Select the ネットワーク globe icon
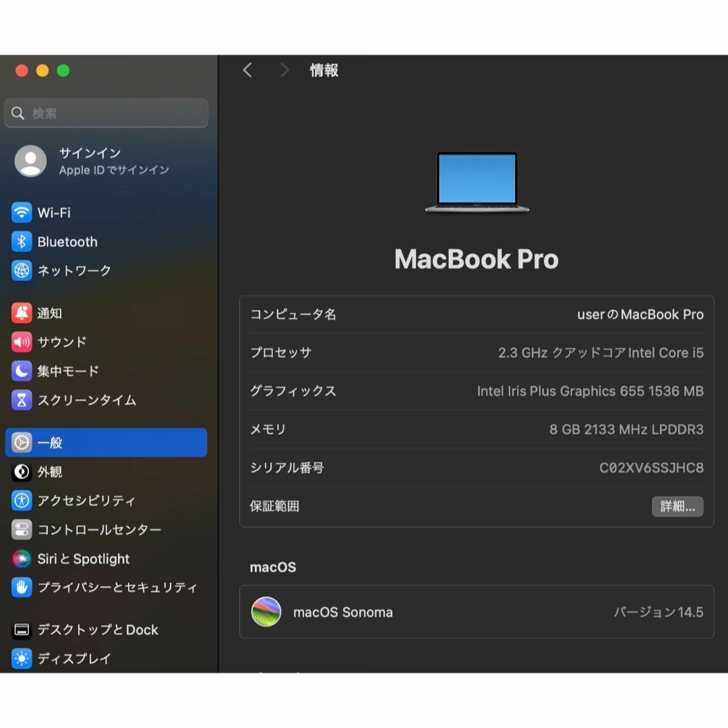728x728 pixels. pos(22,270)
